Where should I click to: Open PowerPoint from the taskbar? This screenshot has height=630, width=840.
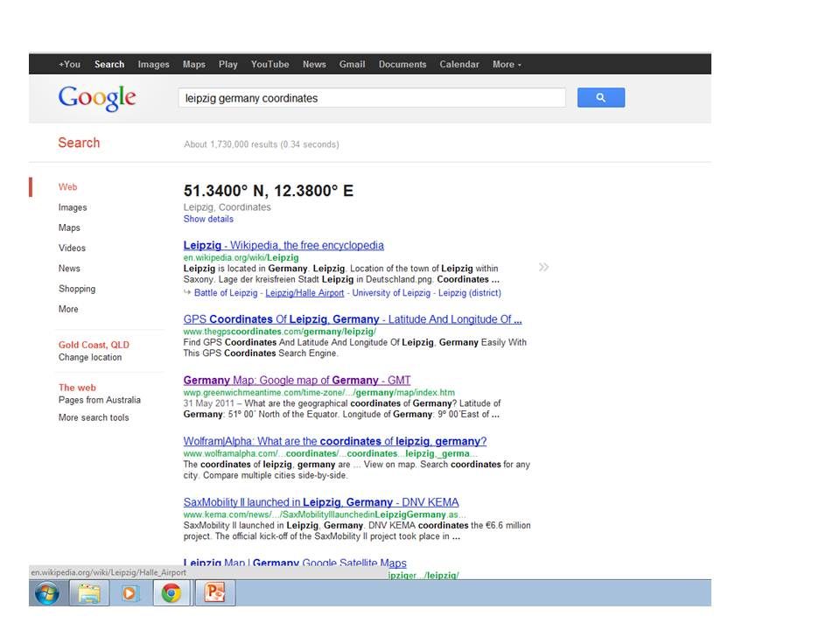click(215, 593)
